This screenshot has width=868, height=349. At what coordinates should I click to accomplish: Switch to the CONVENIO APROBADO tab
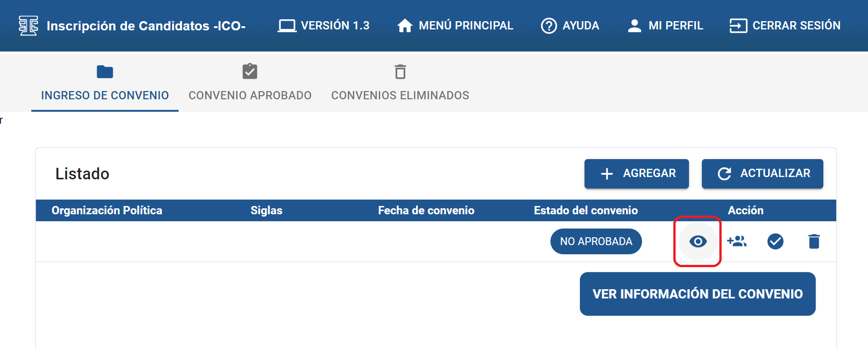pos(250,83)
